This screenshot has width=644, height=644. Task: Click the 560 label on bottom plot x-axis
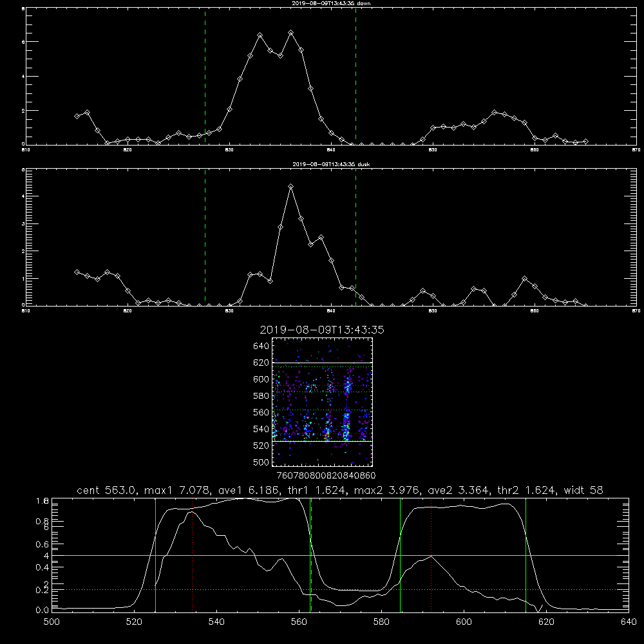coord(299,622)
